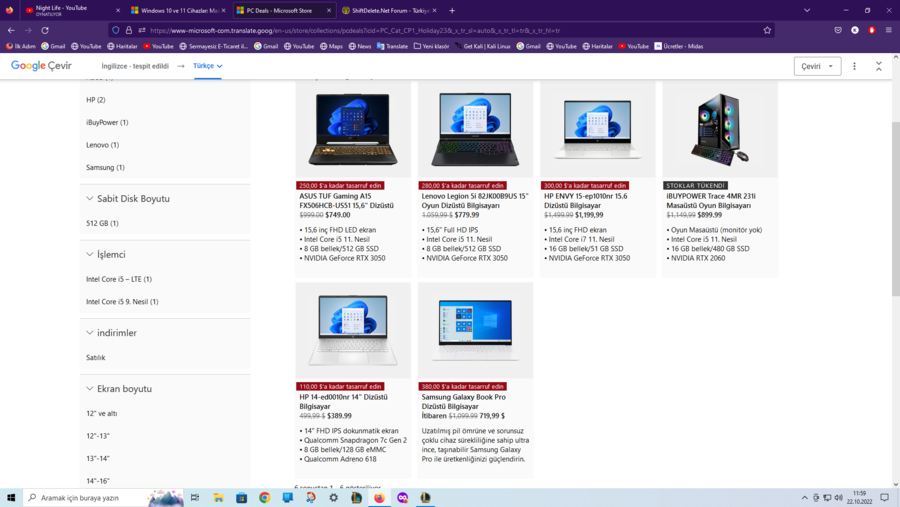Open Settings gear on the taskbar

pos(333,498)
